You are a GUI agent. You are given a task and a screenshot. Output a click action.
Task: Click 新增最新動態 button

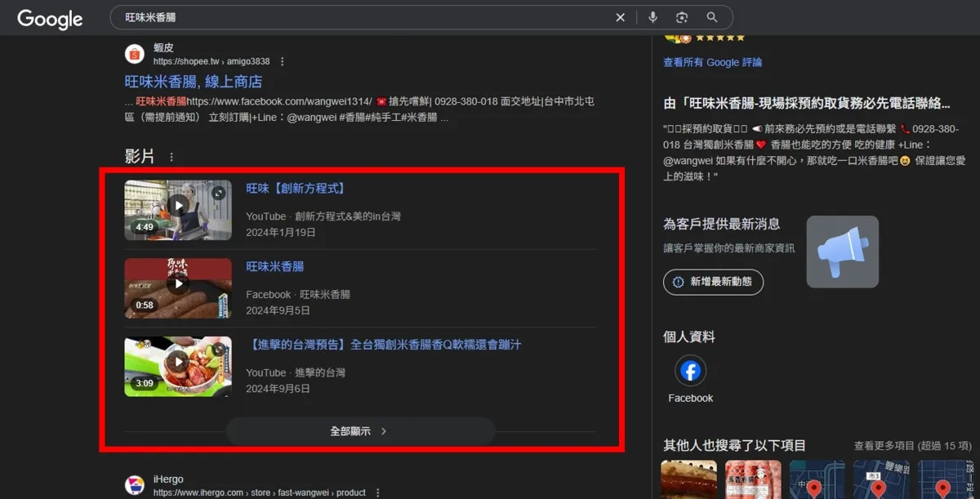tap(714, 282)
